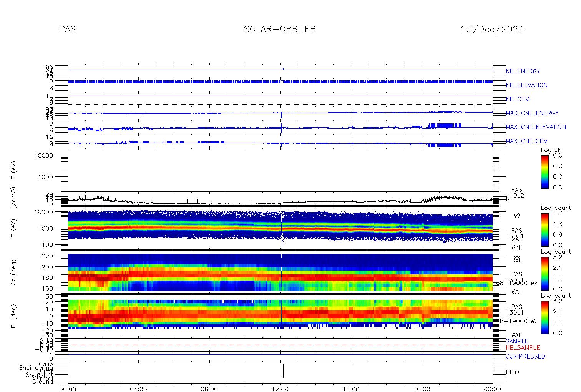This screenshot has width=581, height=392.
Task: Click the Burst mode label
Action: [45, 371]
